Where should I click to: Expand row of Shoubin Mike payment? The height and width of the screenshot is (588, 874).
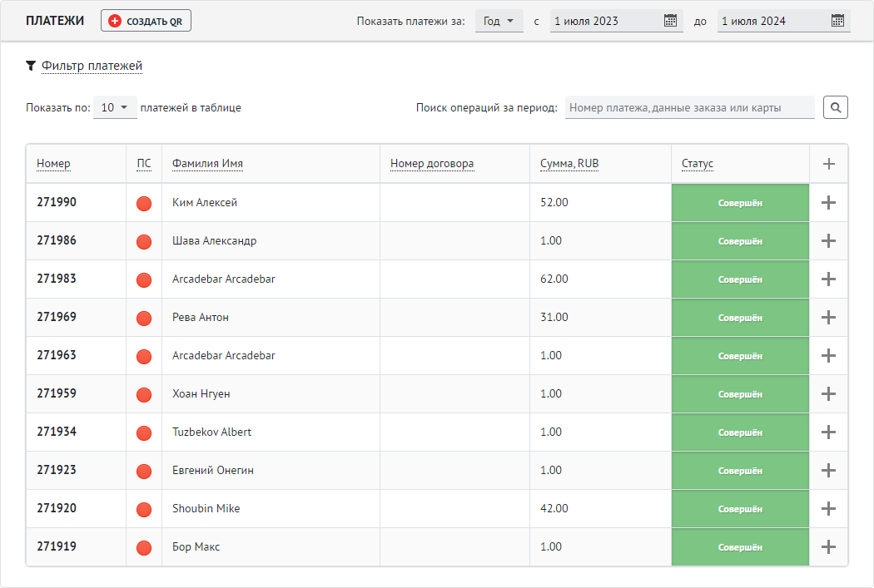(829, 508)
